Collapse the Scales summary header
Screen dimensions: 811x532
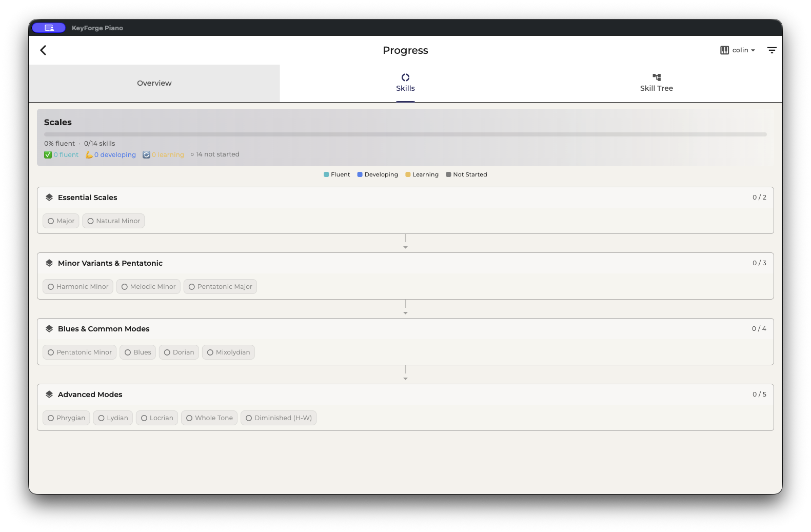[58, 123]
